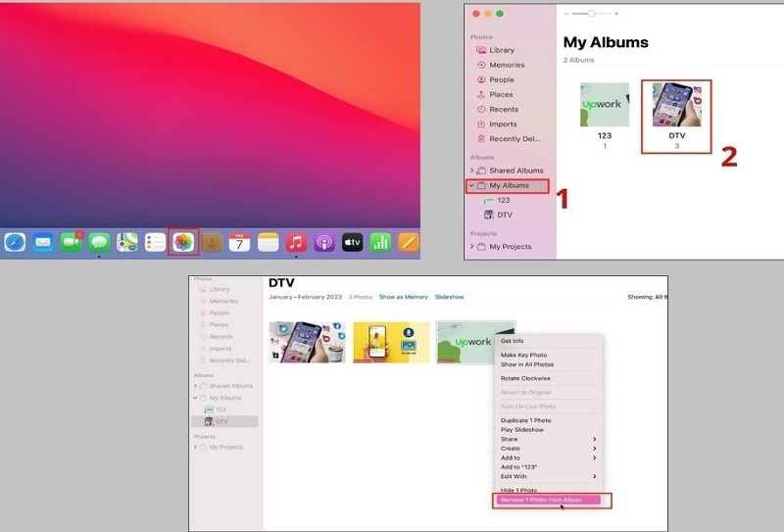784x532 pixels.
Task: Launch Maps from the Dock
Action: (127, 243)
